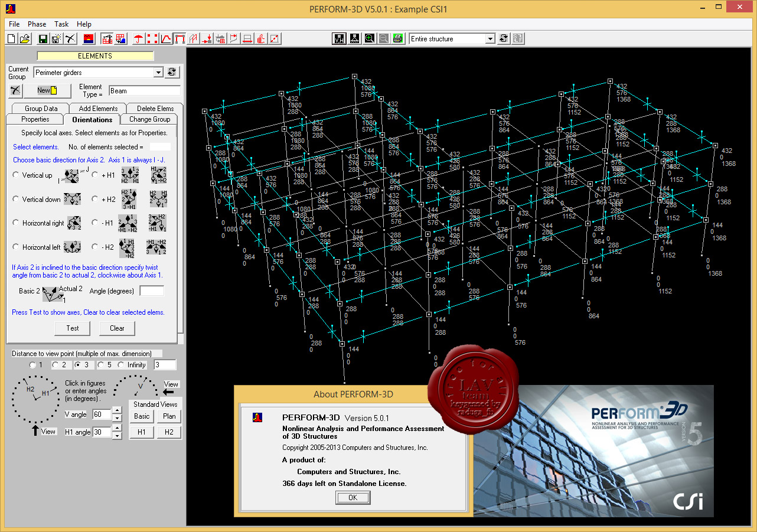
Task: Click the red parallel frames toolbar icon
Action: [x=193, y=39]
